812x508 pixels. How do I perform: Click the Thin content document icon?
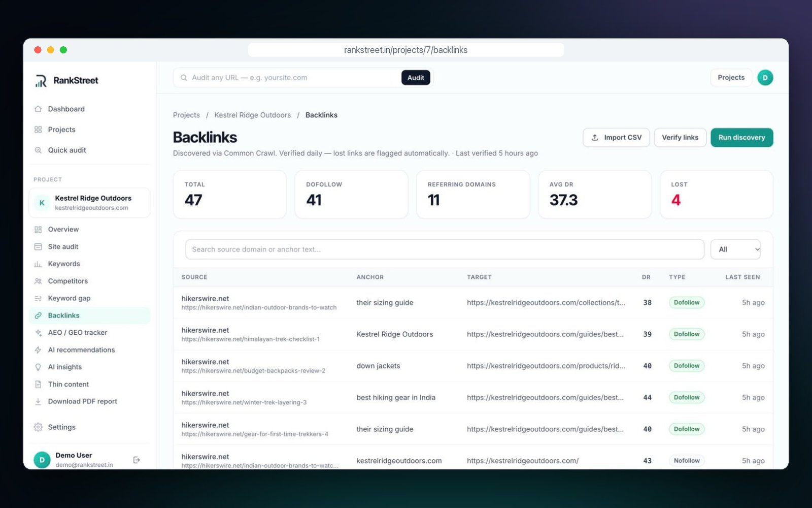38,385
